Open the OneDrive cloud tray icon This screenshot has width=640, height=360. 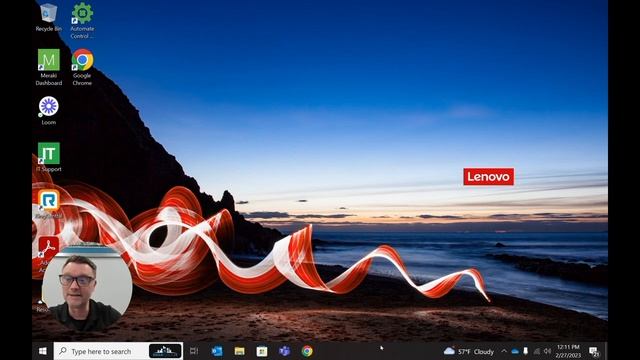pos(515,351)
